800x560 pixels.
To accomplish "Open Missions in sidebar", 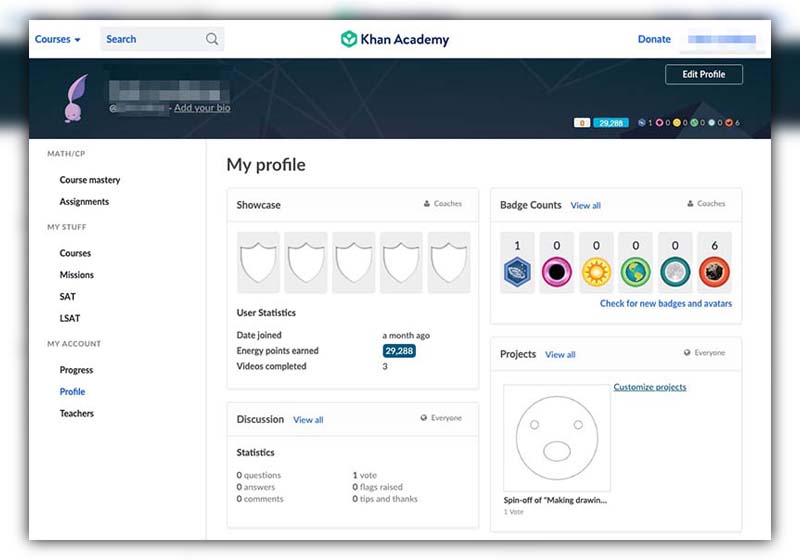I will [x=77, y=275].
